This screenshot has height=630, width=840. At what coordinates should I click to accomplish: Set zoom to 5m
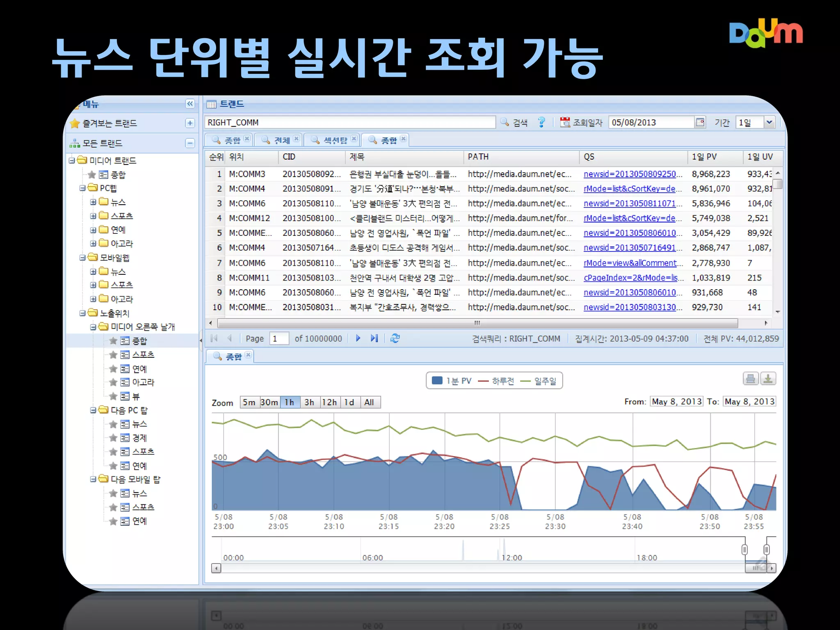coord(249,402)
